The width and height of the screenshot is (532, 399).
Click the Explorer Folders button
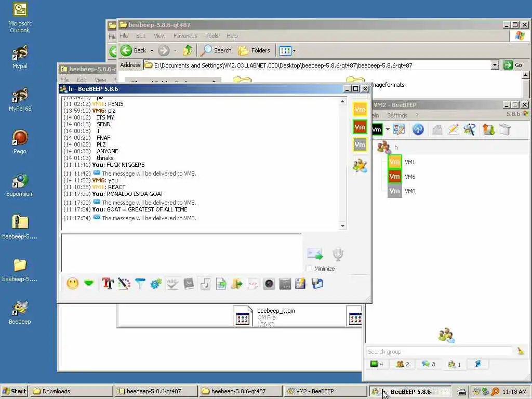[254, 50]
